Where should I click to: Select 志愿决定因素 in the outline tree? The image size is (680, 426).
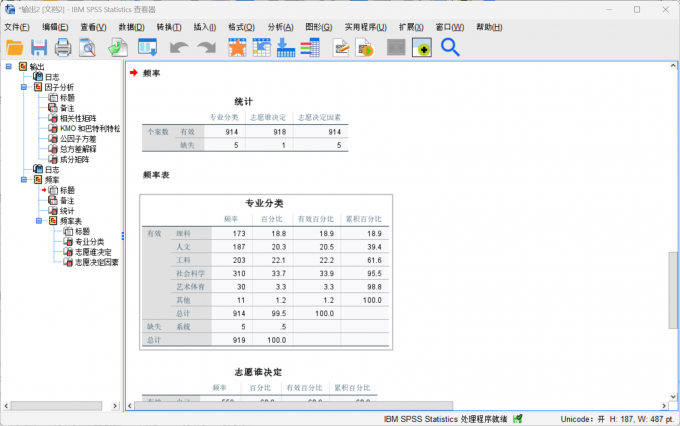(97, 262)
